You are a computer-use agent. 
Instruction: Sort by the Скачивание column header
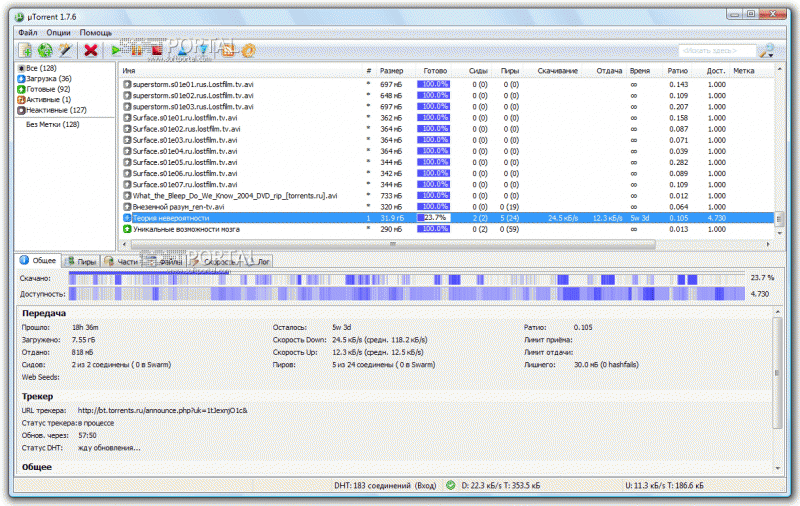(557, 70)
